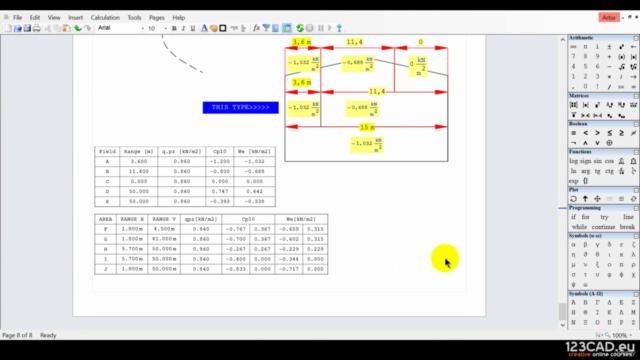Viewport: 640px width, 360px height.
Task: Collapse the Boolean panel
Action: [x=636, y=124]
